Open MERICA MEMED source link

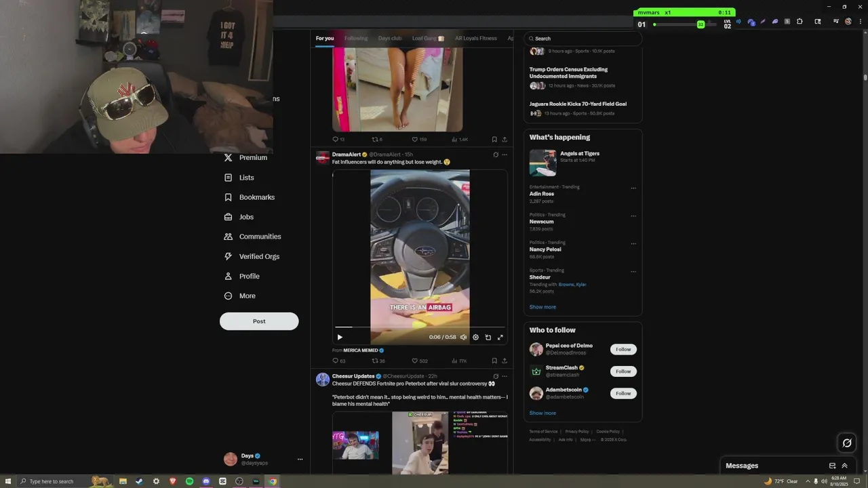point(361,350)
